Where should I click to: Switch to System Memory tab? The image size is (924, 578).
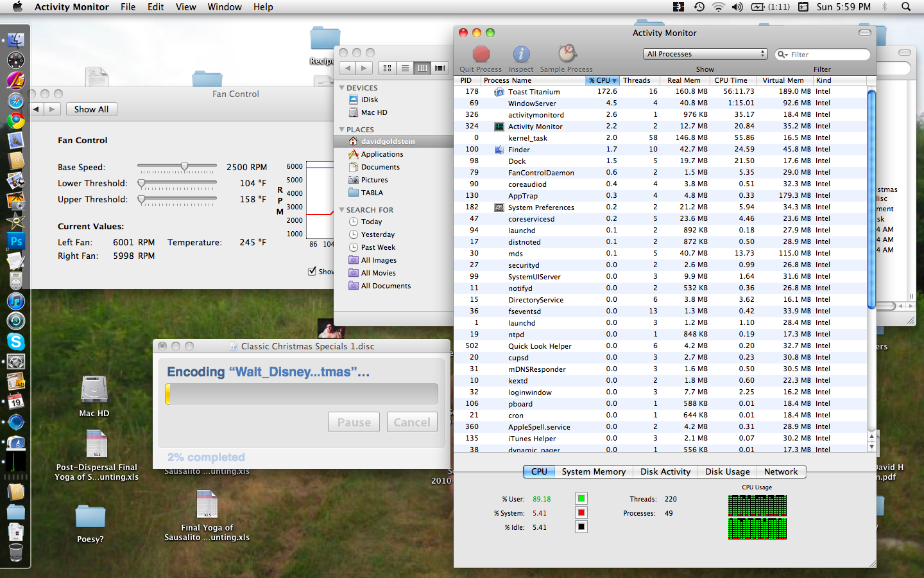coord(594,471)
